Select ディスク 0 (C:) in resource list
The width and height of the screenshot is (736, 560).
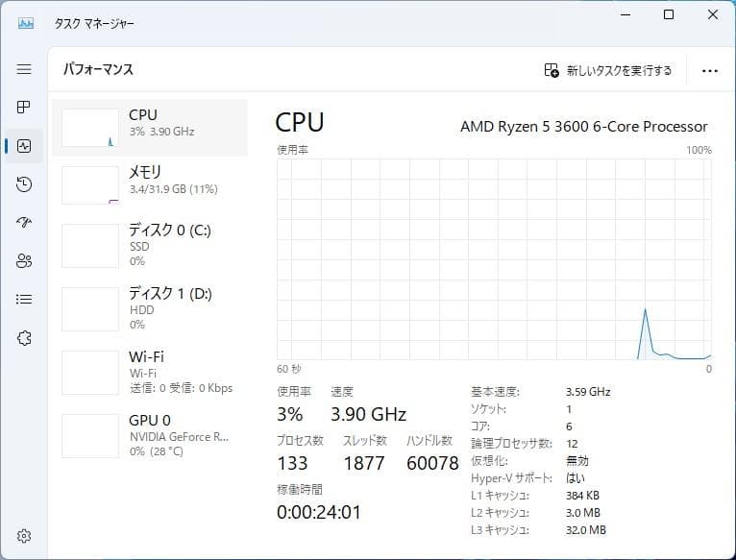click(x=150, y=246)
